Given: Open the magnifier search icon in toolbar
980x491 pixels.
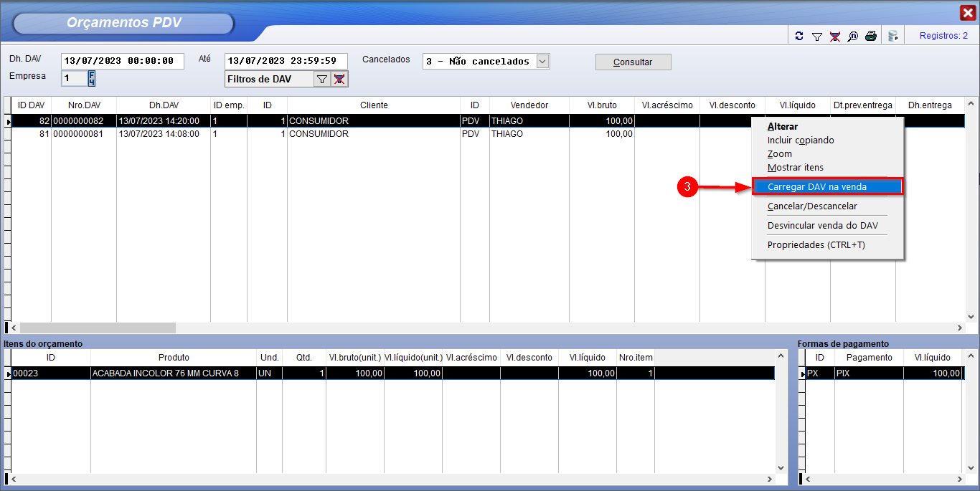Looking at the screenshot, I should coord(852,36).
